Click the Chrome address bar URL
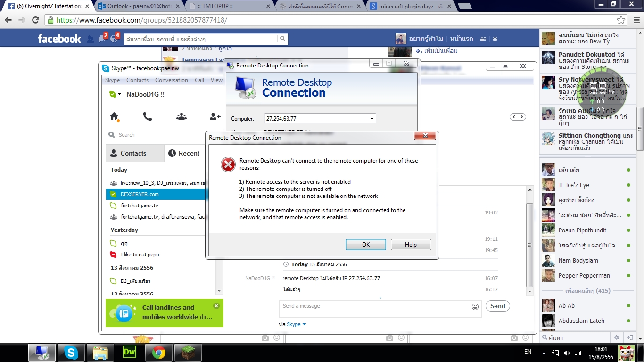The image size is (644, 362). (x=142, y=20)
